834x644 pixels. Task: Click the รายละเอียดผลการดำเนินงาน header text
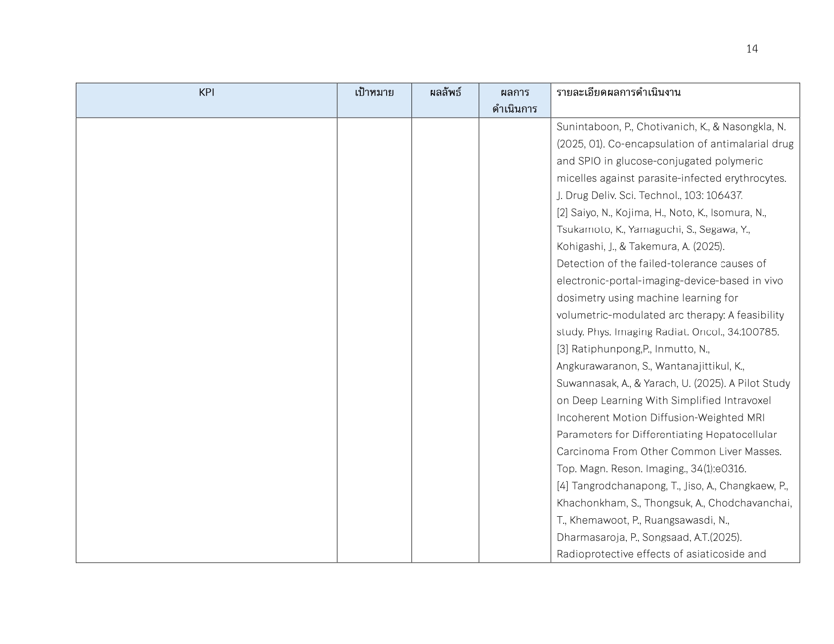pos(618,92)
